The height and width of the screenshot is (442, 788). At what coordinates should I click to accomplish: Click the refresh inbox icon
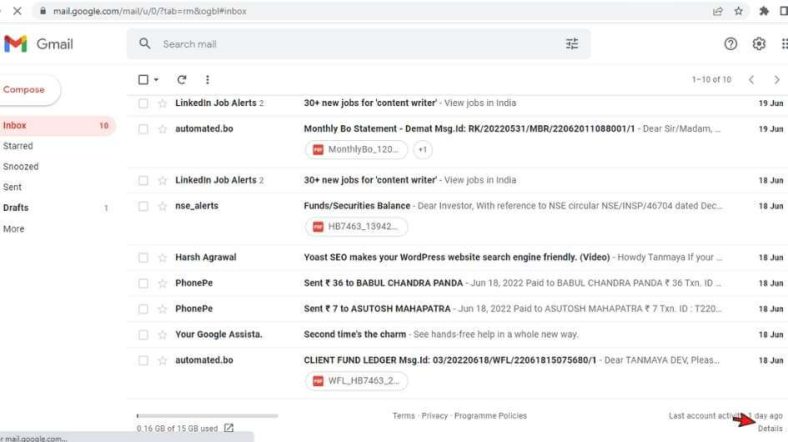click(x=182, y=79)
